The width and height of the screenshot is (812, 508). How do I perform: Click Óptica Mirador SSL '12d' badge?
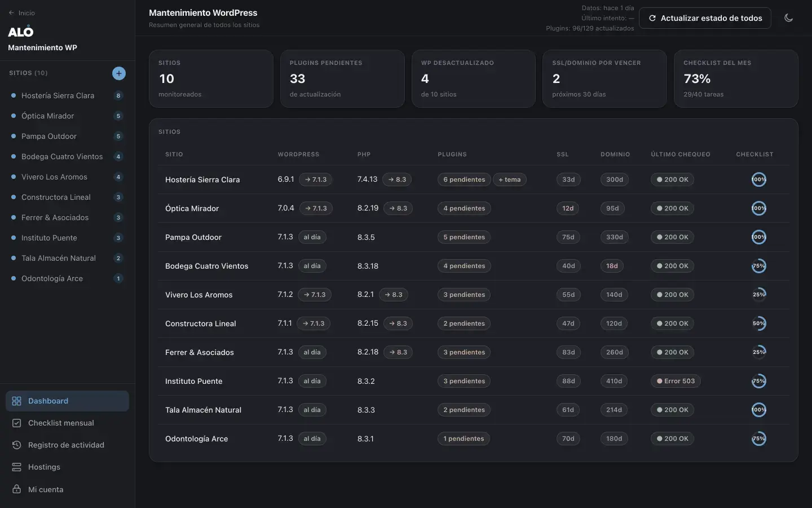(568, 208)
